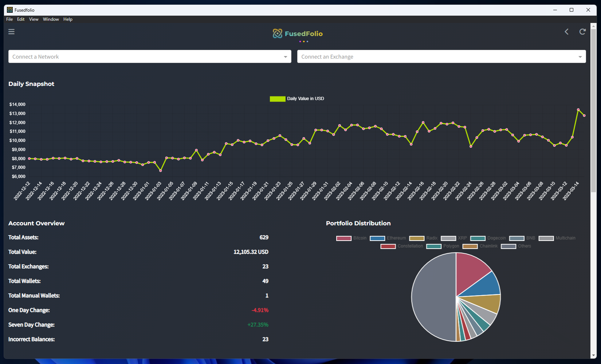The width and height of the screenshot is (601, 364).
Task: Toggle Multichain in pie chart legend
Action: pos(557,238)
